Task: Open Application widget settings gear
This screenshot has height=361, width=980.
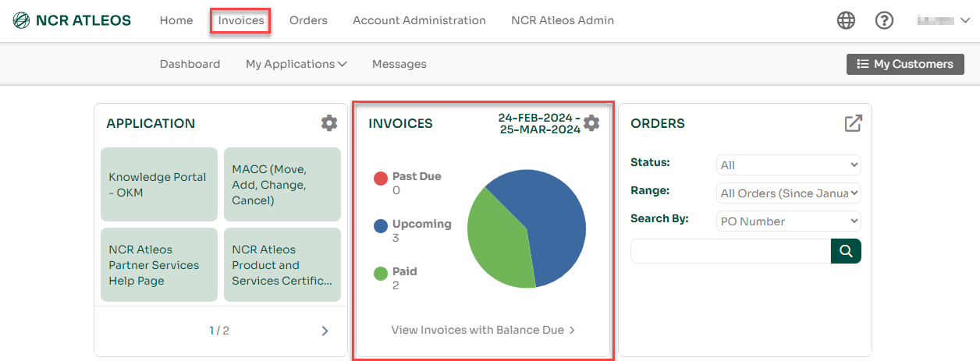Action: [329, 123]
